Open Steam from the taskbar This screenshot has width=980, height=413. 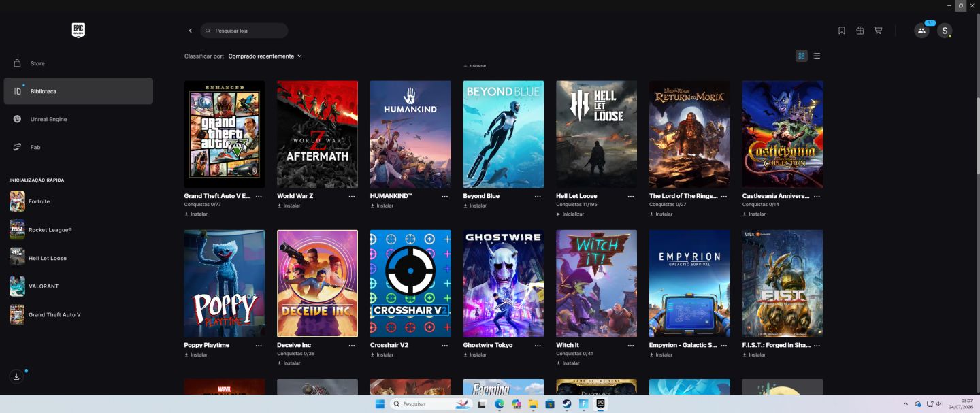point(566,403)
